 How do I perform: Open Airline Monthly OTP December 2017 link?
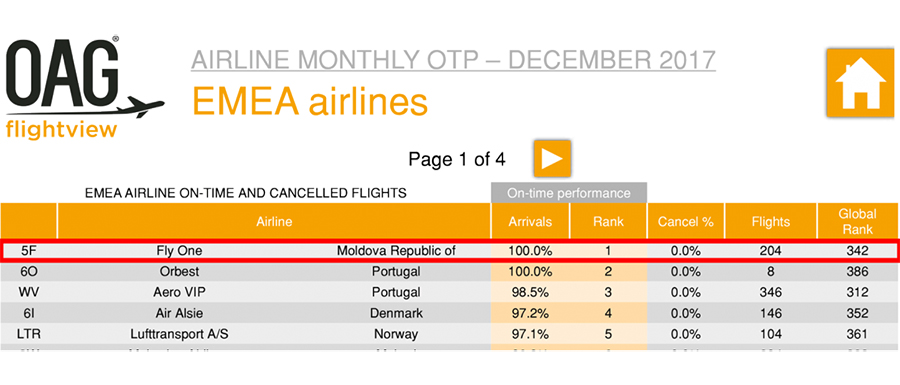[453, 61]
